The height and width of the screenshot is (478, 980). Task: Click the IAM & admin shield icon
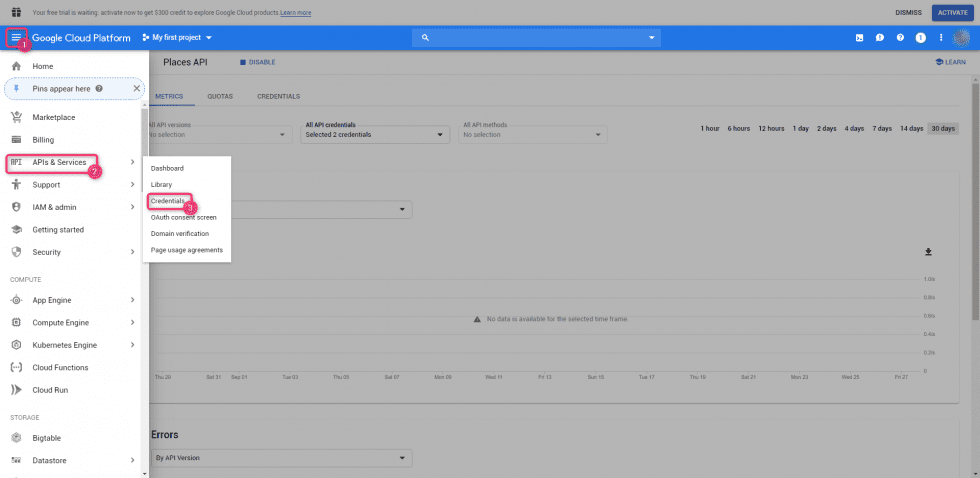point(17,207)
